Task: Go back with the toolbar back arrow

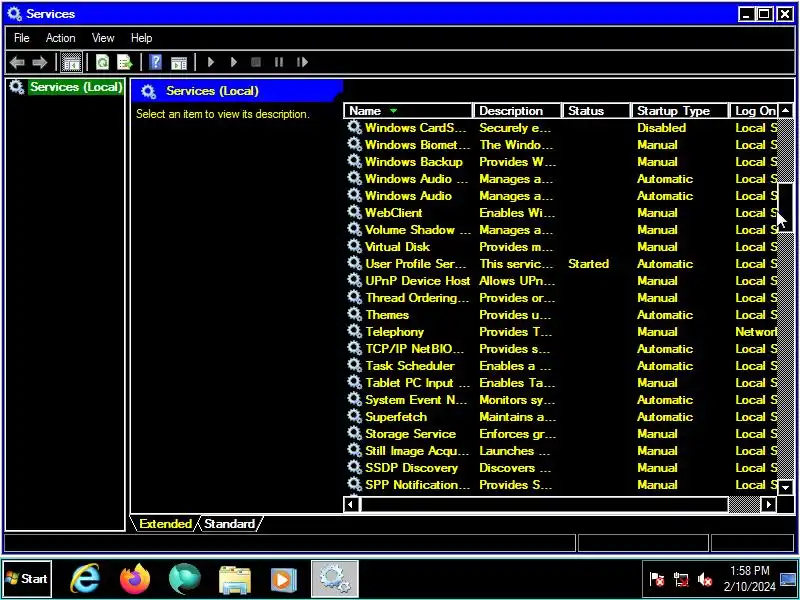Action: pos(17,62)
